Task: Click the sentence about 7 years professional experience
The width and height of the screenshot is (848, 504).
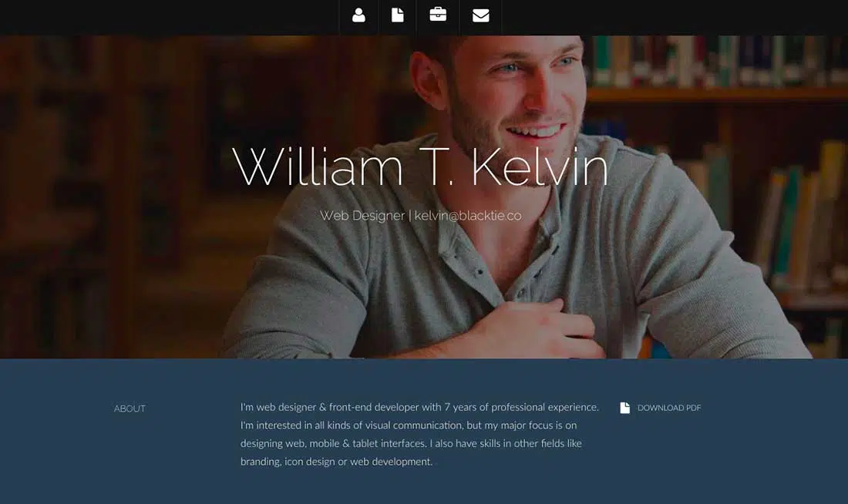Action: pyautogui.click(x=419, y=407)
